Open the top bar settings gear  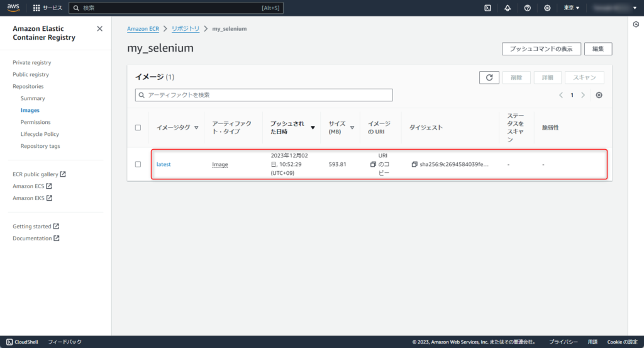click(x=547, y=8)
